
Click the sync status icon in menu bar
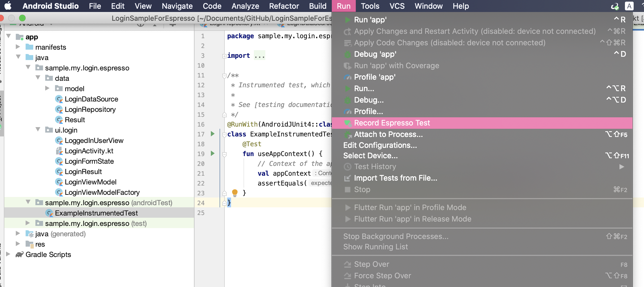tap(615, 6)
